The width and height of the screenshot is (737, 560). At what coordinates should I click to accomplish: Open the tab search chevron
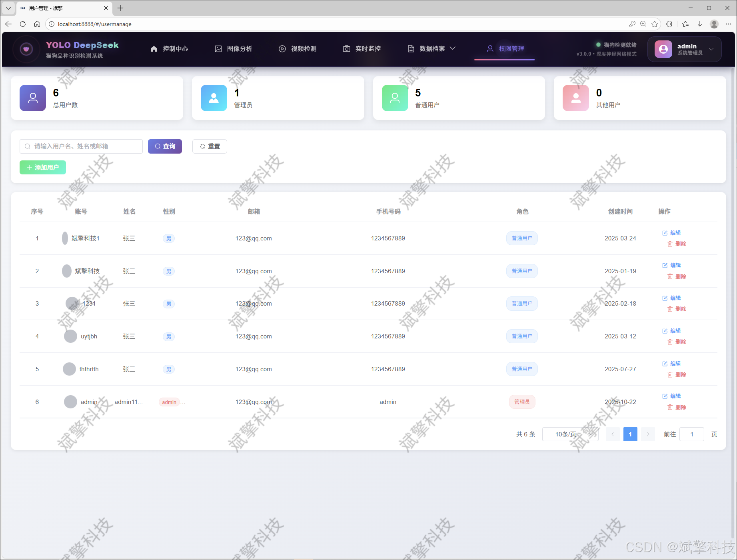coord(8,8)
